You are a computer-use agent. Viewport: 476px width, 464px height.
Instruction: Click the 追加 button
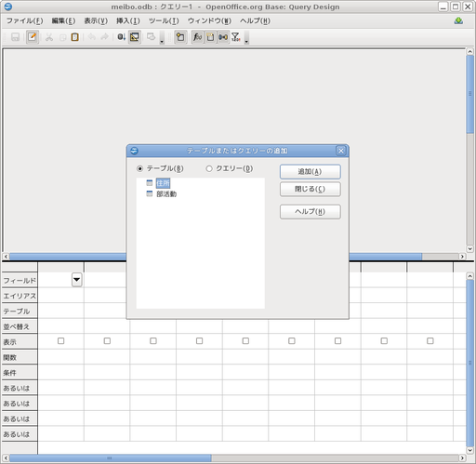311,172
